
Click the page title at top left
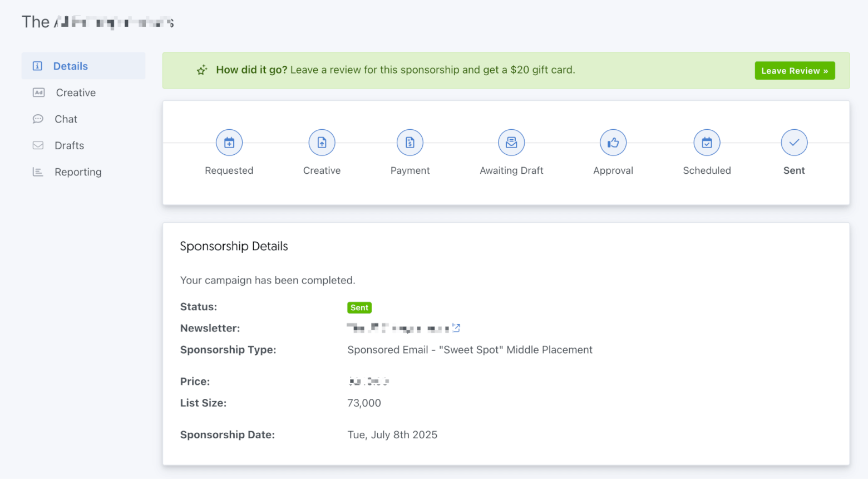[x=98, y=22]
